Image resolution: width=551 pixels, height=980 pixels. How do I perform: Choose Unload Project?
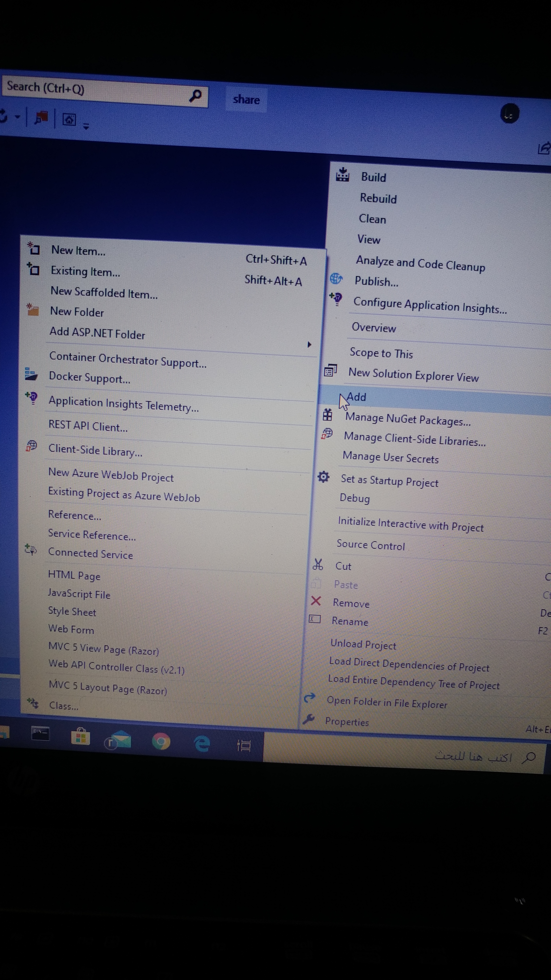click(x=363, y=644)
